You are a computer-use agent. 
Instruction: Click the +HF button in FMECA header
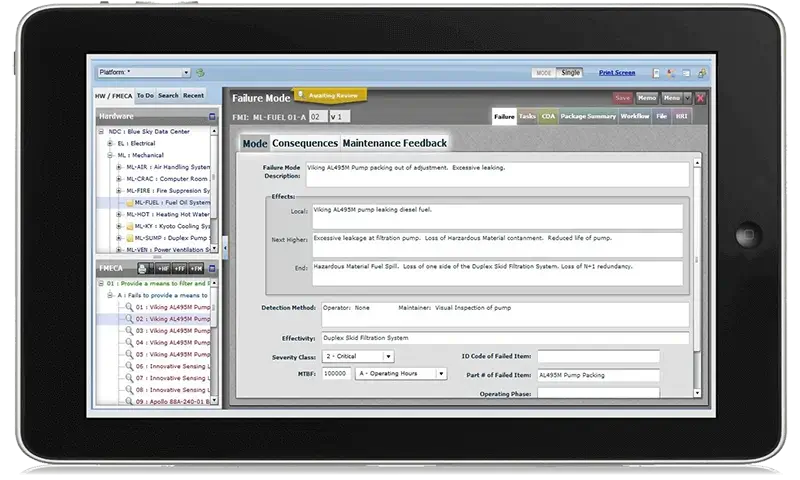[x=163, y=268]
